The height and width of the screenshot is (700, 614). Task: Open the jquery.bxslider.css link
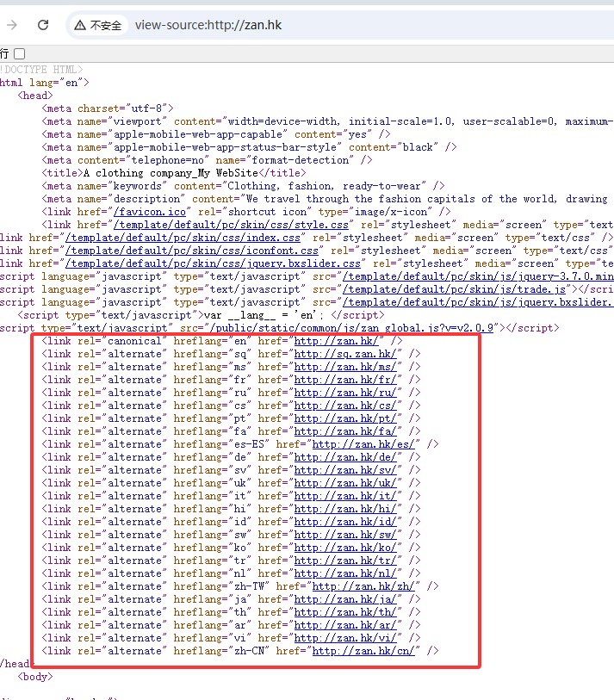pyautogui.click(x=213, y=263)
